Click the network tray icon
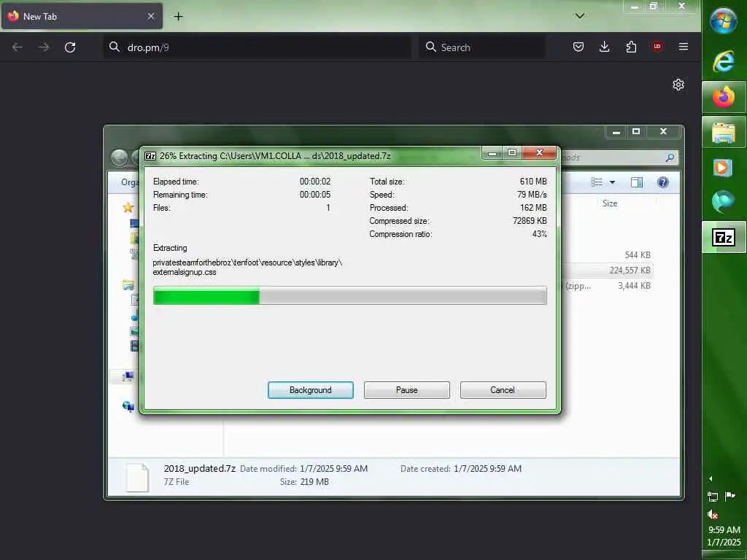 pyautogui.click(x=713, y=497)
